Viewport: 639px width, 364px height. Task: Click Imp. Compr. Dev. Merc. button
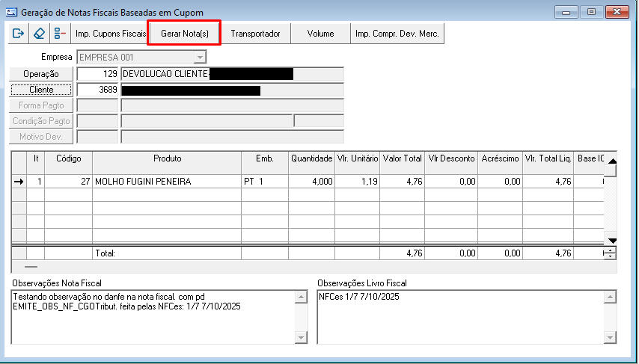point(397,34)
